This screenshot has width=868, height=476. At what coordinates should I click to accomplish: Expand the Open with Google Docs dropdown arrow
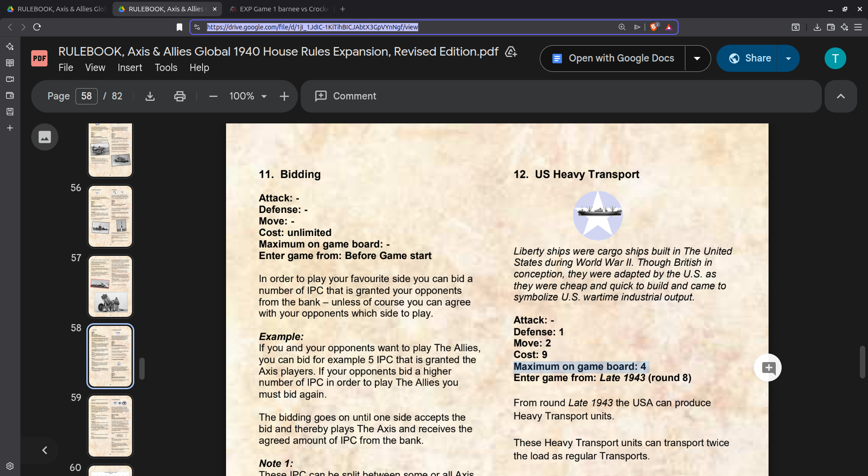(698, 58)
